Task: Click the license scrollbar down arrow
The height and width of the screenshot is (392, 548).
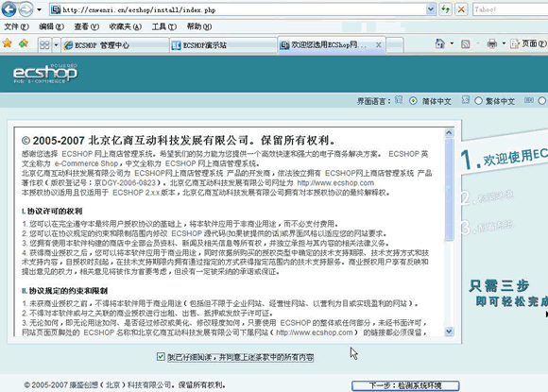Action: point(449,332)
